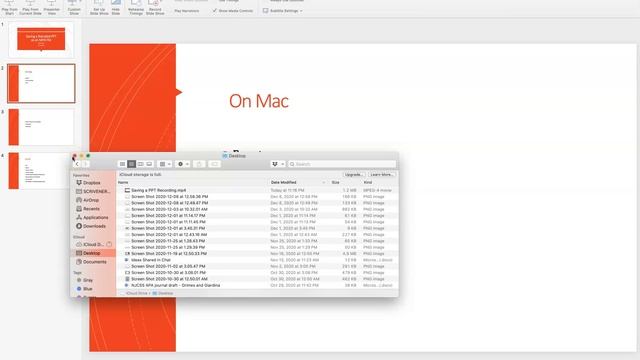Click Finder edit tags button
This screenshot has height=360, width=640.
point(214,164)
